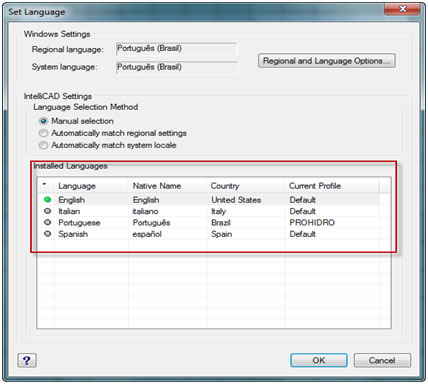Sort by the Native Name column header
Screen dimensions: 428x384
click(168, 186)
